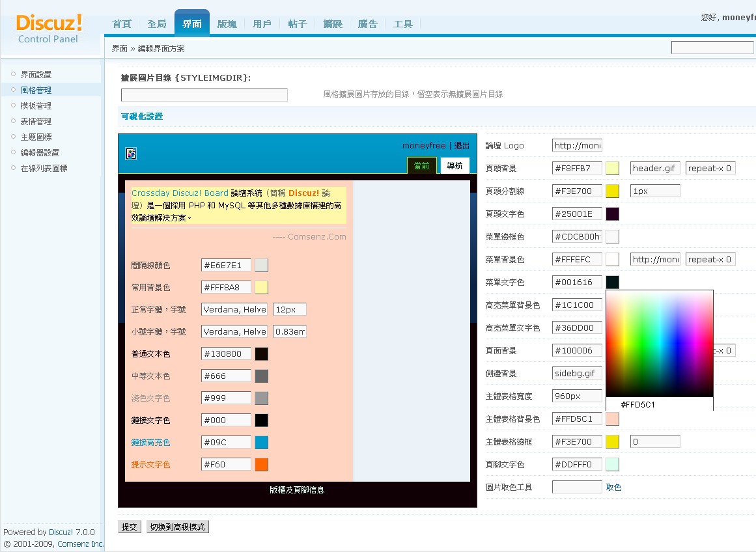The image size is (756, 552).
Task: Click the 切換到高級模式 button
Action: (x=177, y=527)
